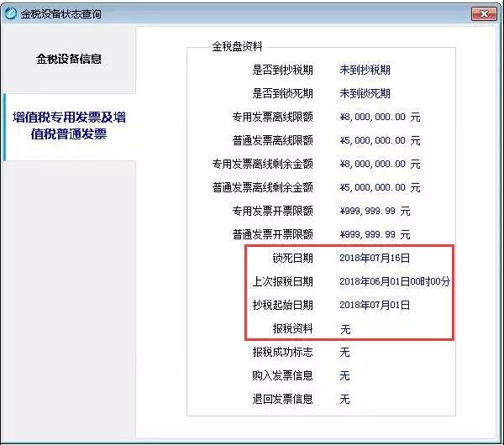Image resolution: width=504 pixels, height=445 pixels.
Task: Open the 金税设备信息 tab
Action: [x=69, y=59]
